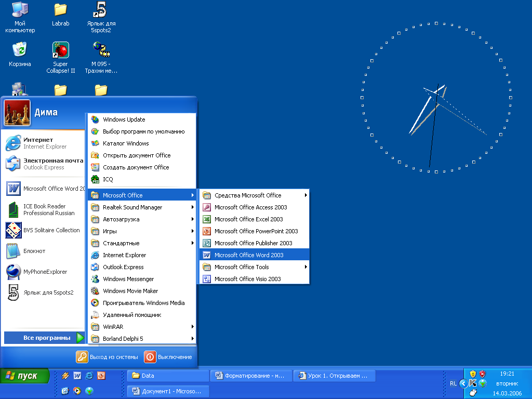Click Internet Explorer icon in Quick Launch
This screenshot has width=532, height=399.
click(x=89, y=376)
